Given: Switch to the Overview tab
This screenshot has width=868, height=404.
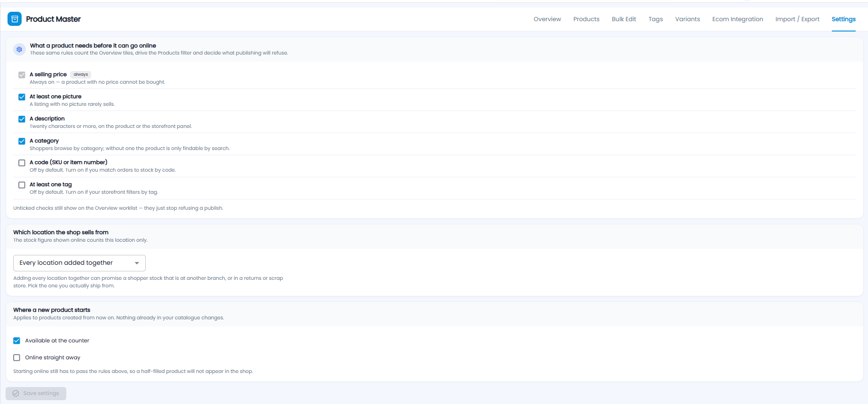Looking at the screenshot, I should coord(547,19).
